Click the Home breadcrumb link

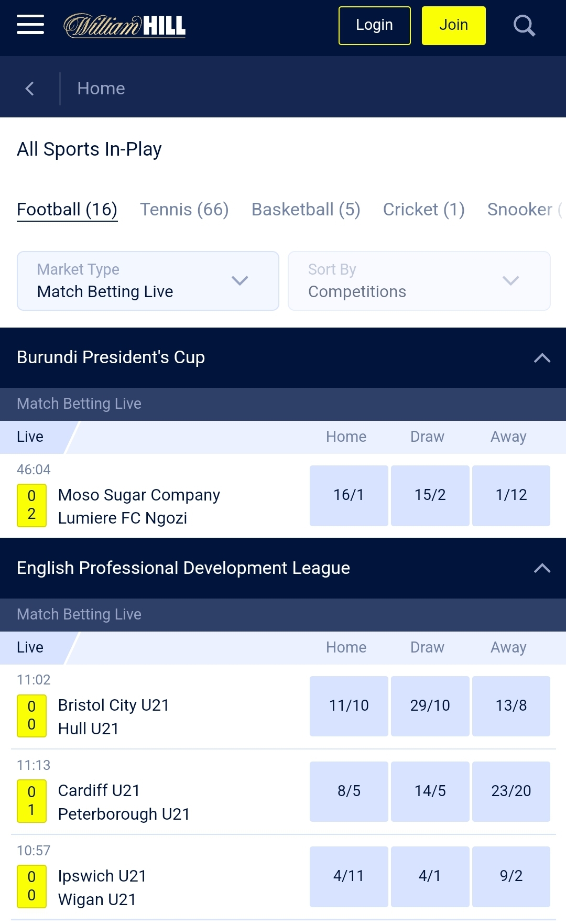coord(101,88)
